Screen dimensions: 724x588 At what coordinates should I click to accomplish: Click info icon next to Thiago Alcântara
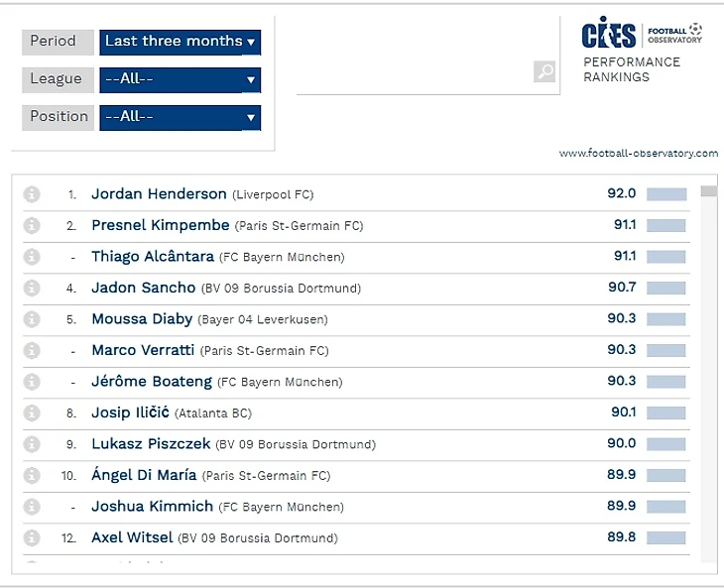click(32, 257)
